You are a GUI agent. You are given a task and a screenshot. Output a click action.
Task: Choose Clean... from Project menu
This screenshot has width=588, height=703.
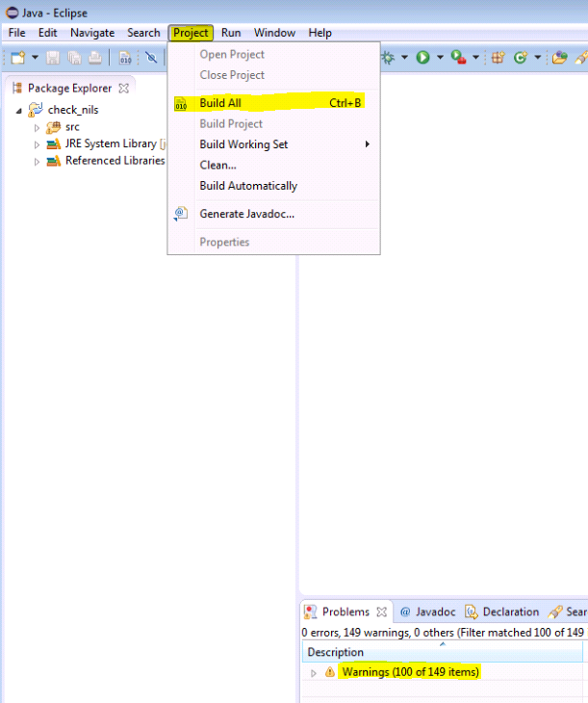coord(274,165)
